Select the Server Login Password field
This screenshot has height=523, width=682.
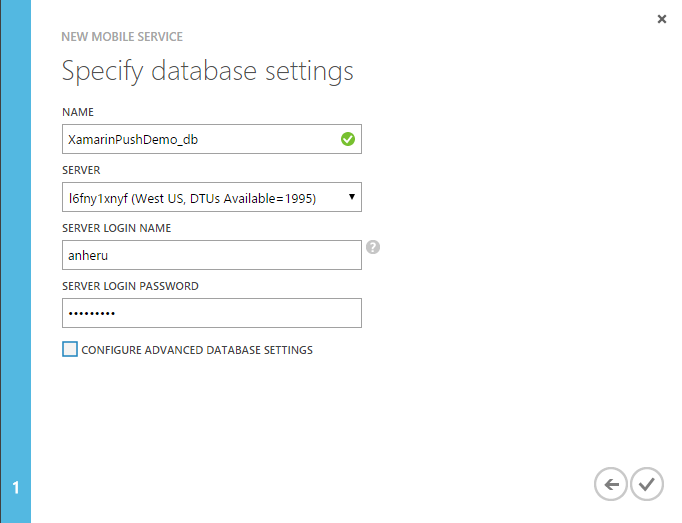[212, 313]
